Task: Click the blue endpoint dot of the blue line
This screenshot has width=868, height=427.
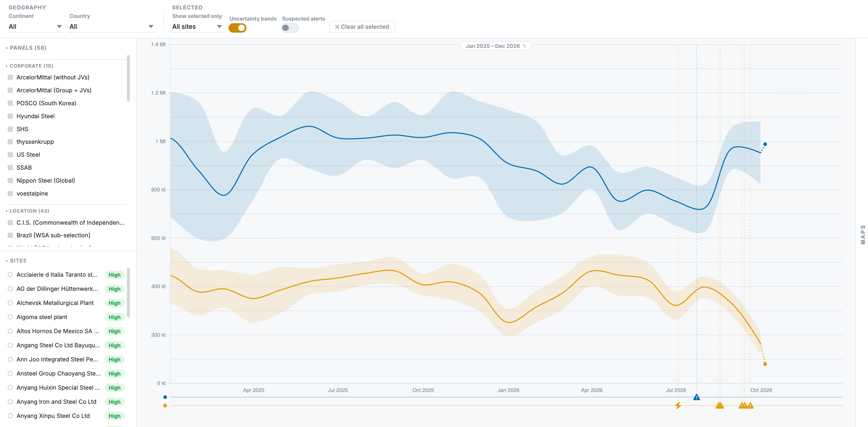Action: (x=765, y=144)
